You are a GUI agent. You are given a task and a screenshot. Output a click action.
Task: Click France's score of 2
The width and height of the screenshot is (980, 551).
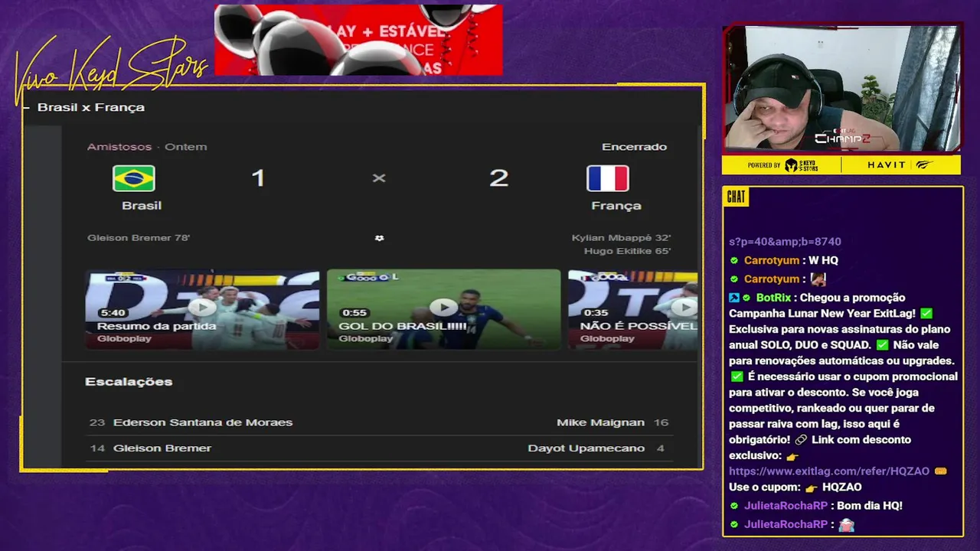498,178
